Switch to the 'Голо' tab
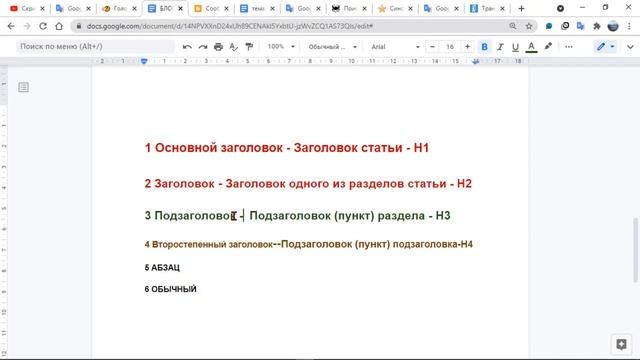 [119, 9]
